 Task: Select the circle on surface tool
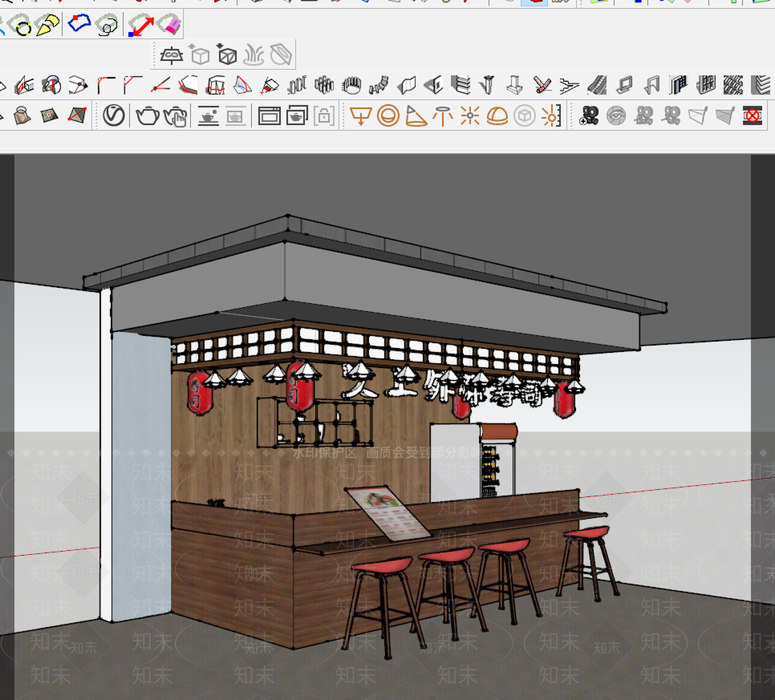(19, 25)
